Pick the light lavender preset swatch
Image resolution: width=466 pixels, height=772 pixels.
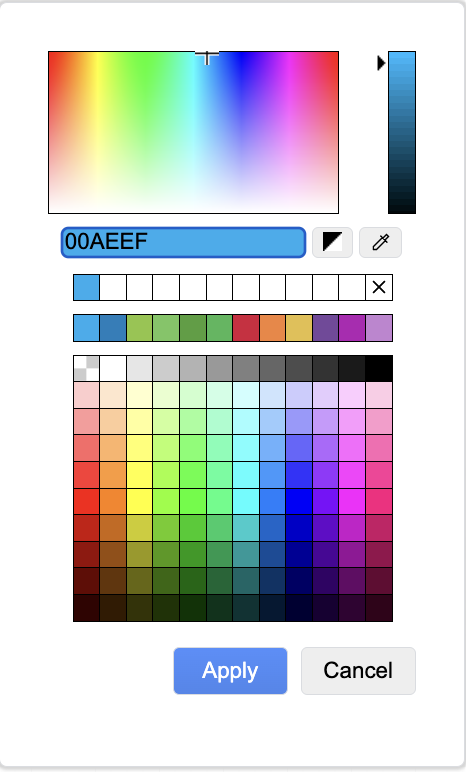379,328
